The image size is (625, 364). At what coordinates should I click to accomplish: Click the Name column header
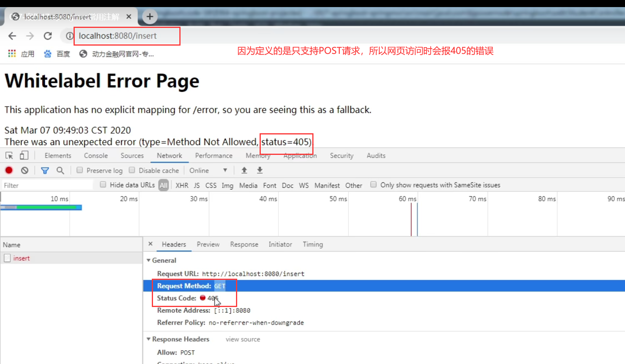pyautogui.click(x=71, y=245)
